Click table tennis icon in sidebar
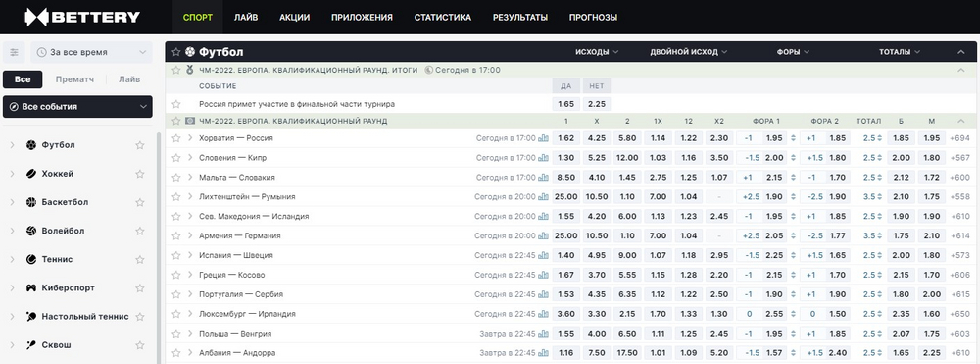 click(31, 317)
